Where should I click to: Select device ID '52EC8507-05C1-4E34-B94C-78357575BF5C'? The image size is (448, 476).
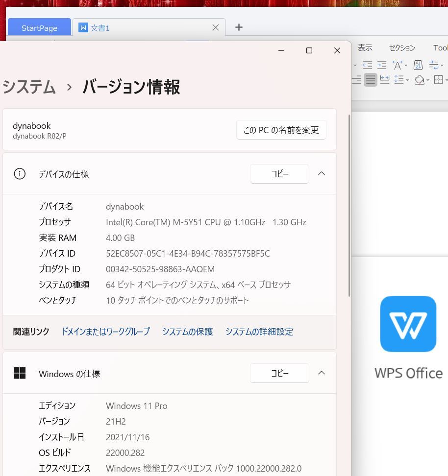(x=188, y=254)
